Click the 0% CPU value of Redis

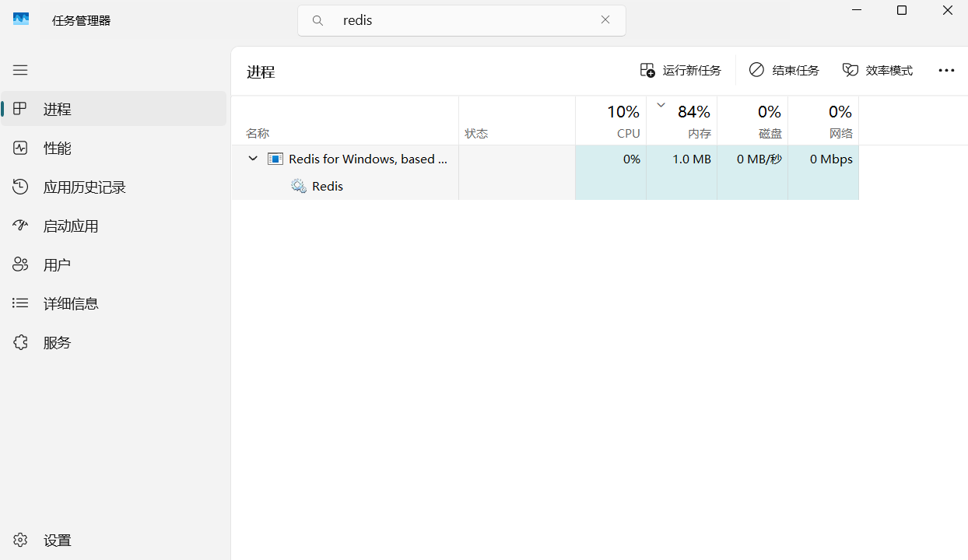point(632,159)
